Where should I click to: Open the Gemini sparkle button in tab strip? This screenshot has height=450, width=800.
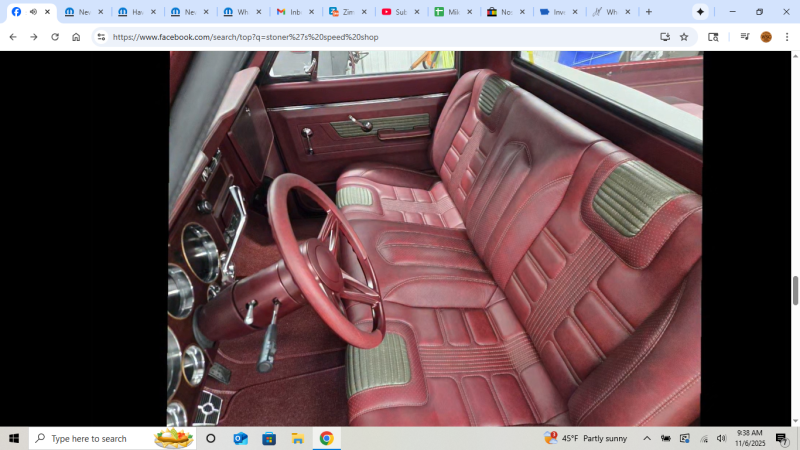point(700,12)
